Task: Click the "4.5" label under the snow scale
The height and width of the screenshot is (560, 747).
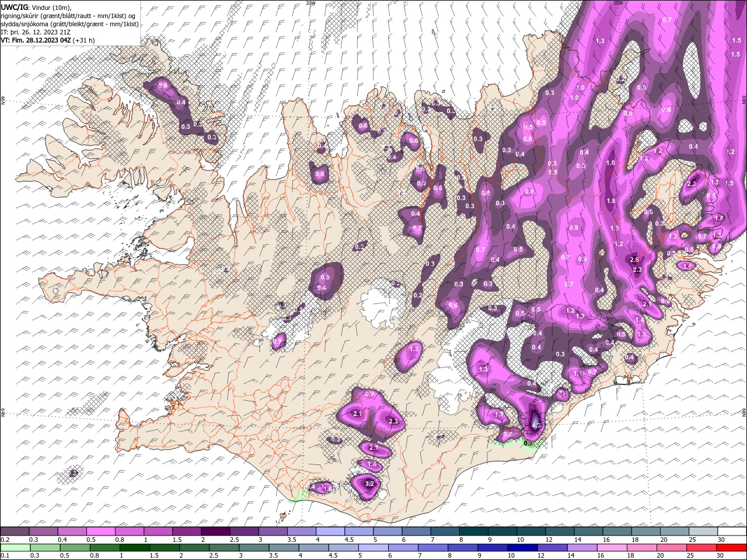Action: click(348, 540)
